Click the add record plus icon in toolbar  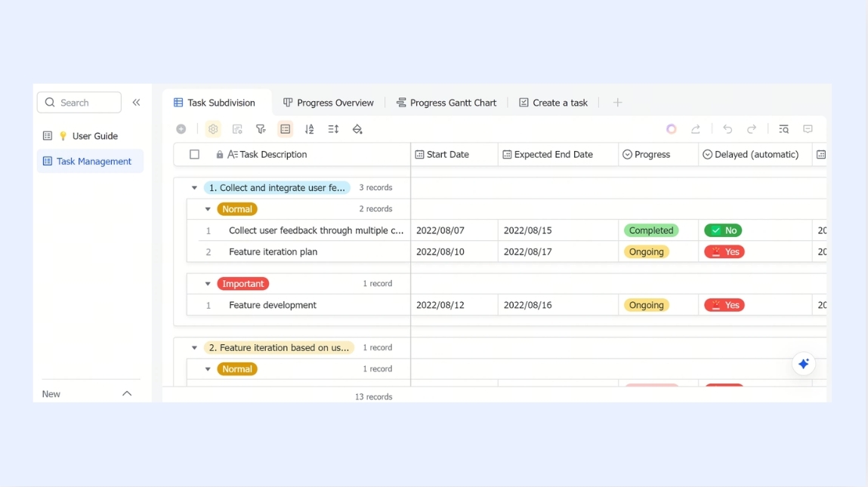[x=181, y=129]
